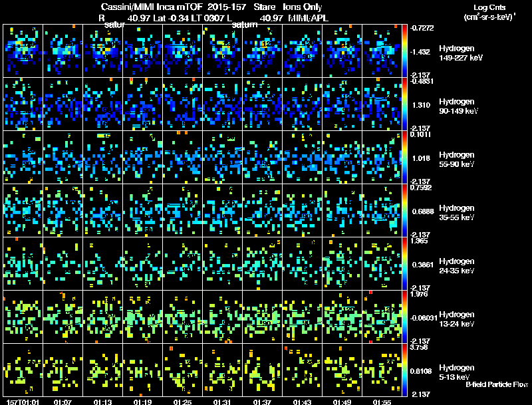This screenshot has width=532, height=405.
Task: Select the color bar beside Hydrogen 24-35 keV
Action: 404,264
